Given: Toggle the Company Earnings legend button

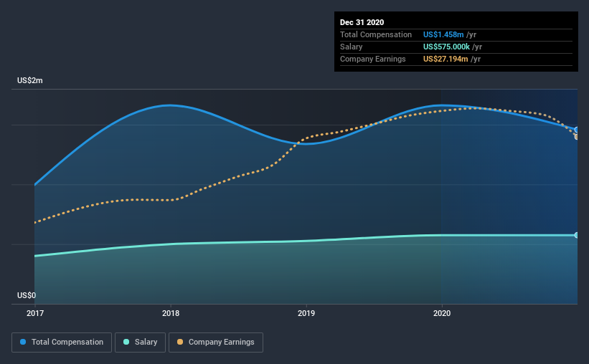Looking at the screenshot, I should pos(216,343).
